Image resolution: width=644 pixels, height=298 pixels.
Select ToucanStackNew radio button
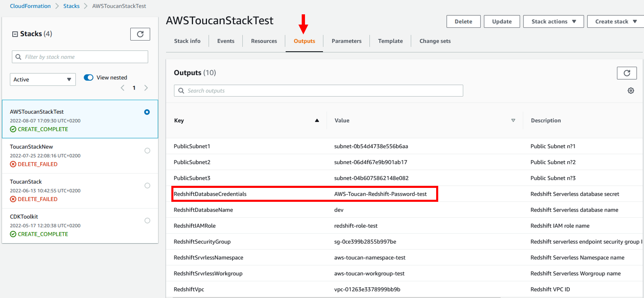point(147,151)
